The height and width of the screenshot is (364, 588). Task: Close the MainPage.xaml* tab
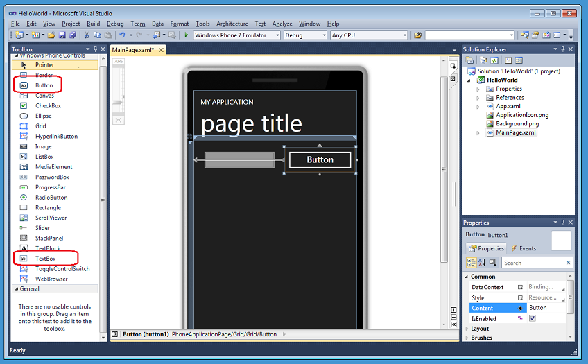(x=161, y=50)
